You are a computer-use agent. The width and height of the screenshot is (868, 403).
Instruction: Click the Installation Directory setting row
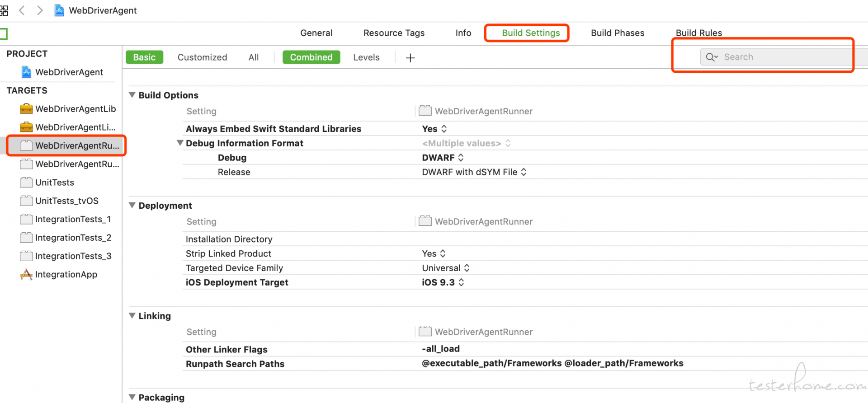524,239
